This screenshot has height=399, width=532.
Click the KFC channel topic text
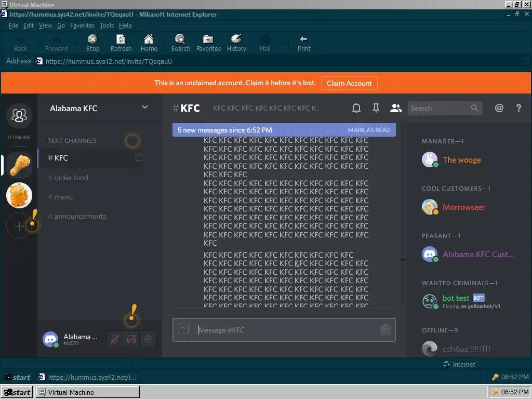pos(267,108)
